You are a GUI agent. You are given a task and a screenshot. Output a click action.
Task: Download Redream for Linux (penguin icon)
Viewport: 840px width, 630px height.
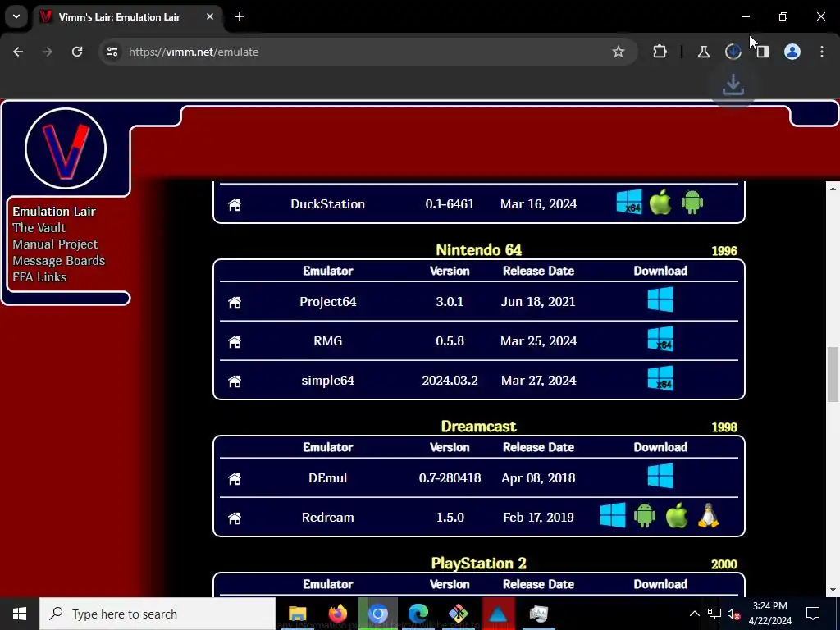pyautogui.click(x=708, y=515)
